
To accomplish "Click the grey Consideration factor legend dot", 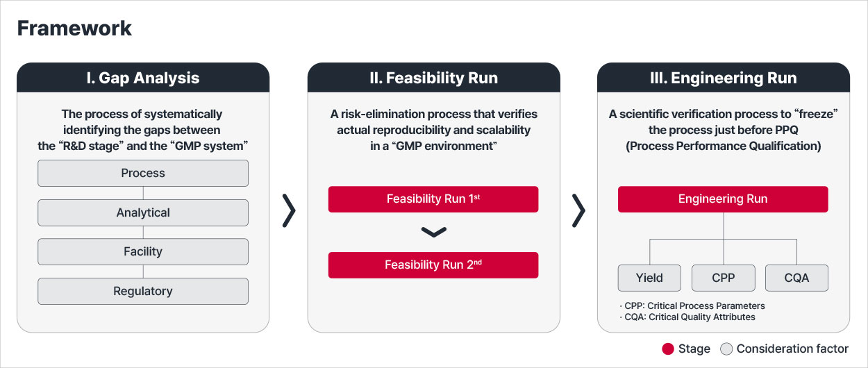I will 726,349.
